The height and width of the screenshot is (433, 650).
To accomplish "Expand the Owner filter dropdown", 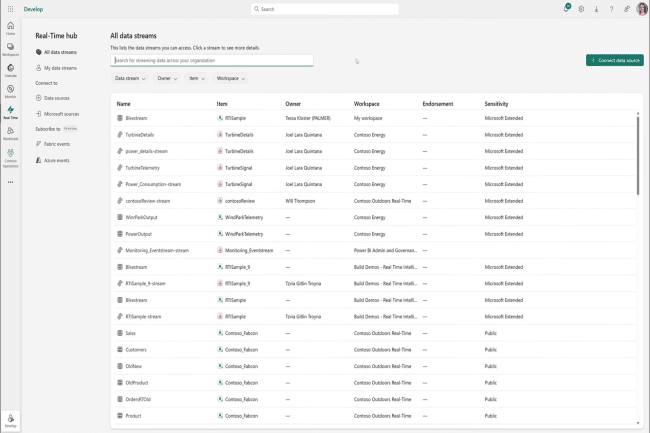I will (x=167, y=78).
